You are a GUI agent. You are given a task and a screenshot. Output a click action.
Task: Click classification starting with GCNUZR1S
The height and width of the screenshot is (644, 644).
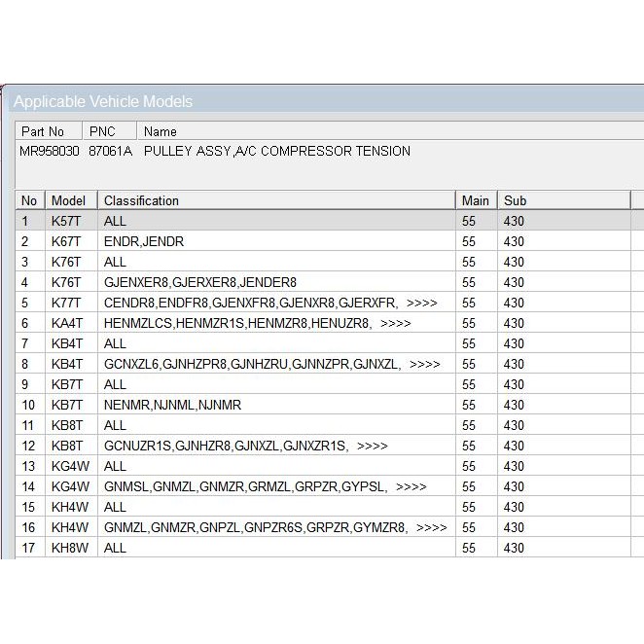(x=227, y=446)
